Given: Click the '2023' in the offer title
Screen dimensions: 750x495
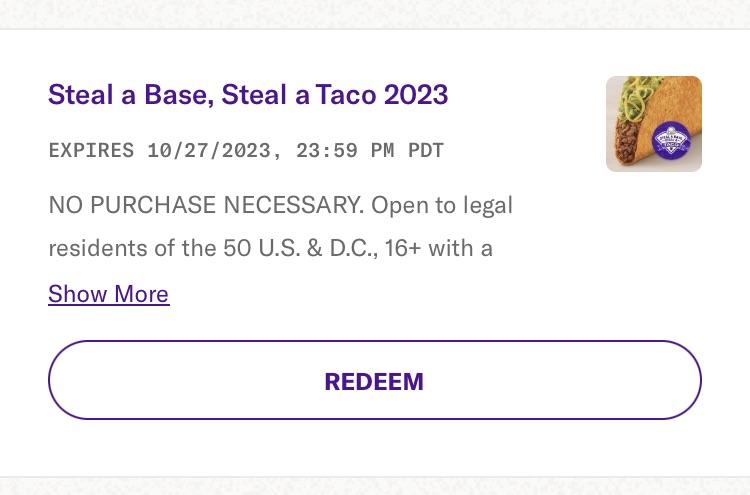Looking at the screenshot, I should coord(416,94).
